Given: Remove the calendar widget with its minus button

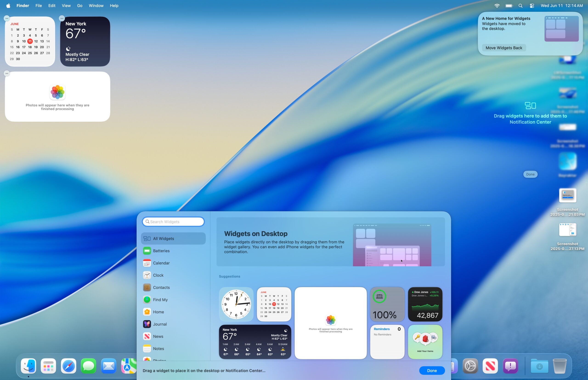Looking at the screenshot, I should pos(7,18).
